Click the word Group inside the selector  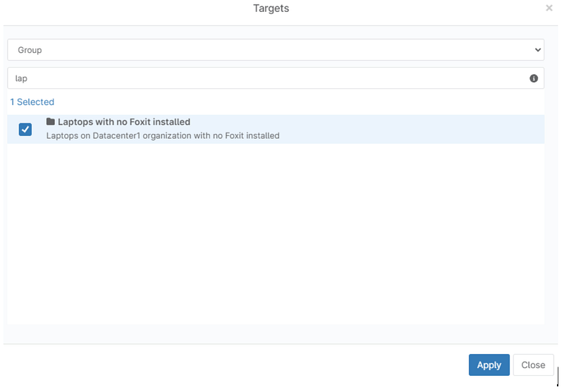click(30, 50)
